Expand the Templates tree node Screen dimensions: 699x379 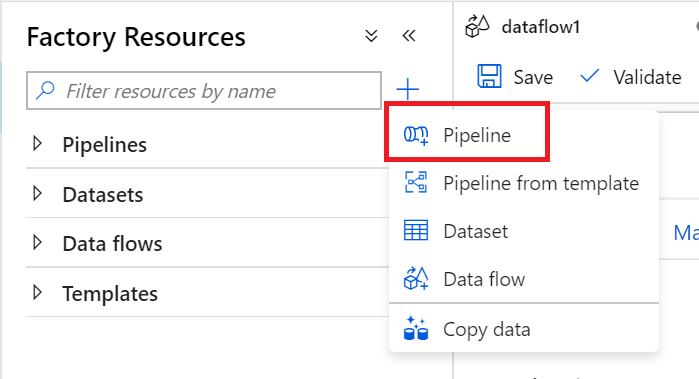[37, 292]
